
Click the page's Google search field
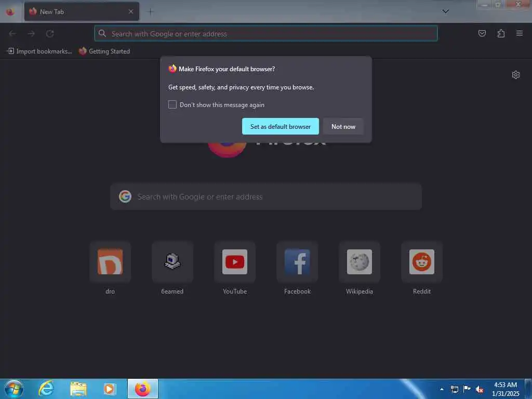tap(266, 197)
